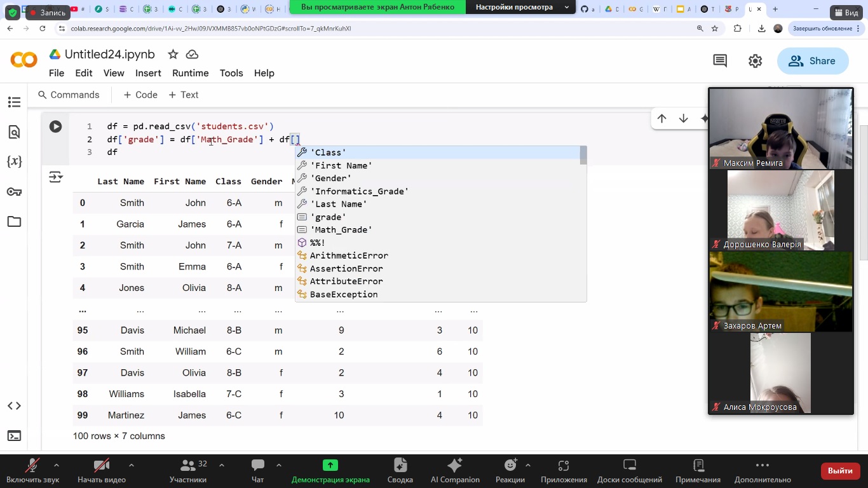Expand audio options arrow next to microphone
The width and height of the screenshot is (868, 488).
[57, 465]
